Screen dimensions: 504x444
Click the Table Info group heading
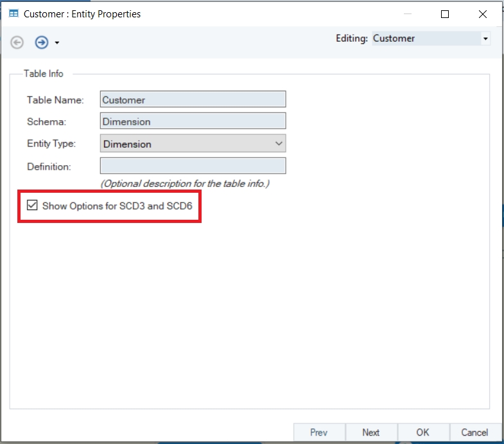(44, 74)
